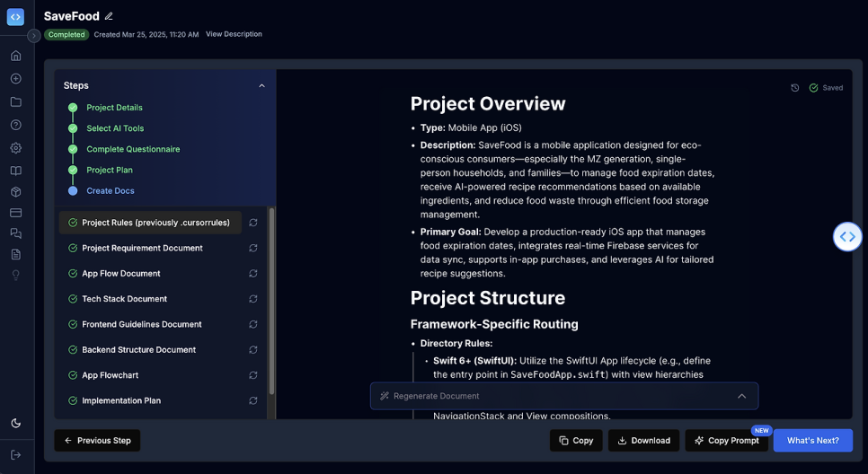
Task: Click the document list scrollbar
Action: click(271, 302)
